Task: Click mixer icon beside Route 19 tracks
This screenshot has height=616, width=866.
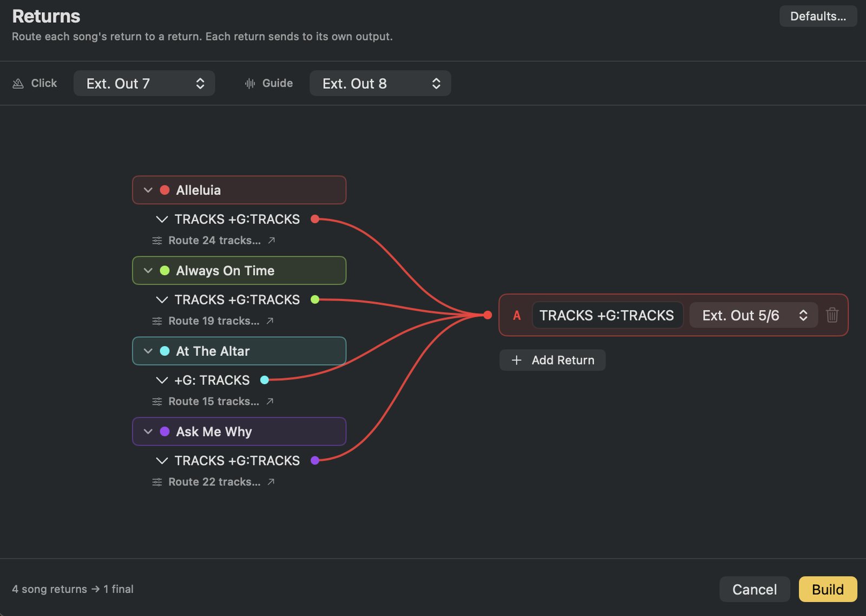Action: point(157,321)
